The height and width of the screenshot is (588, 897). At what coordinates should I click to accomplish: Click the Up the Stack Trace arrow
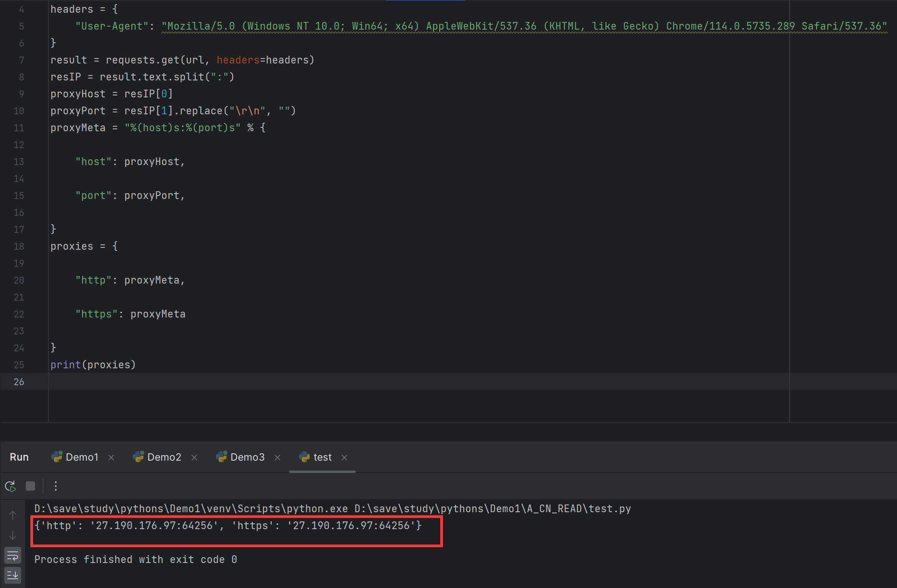[13, 515]
